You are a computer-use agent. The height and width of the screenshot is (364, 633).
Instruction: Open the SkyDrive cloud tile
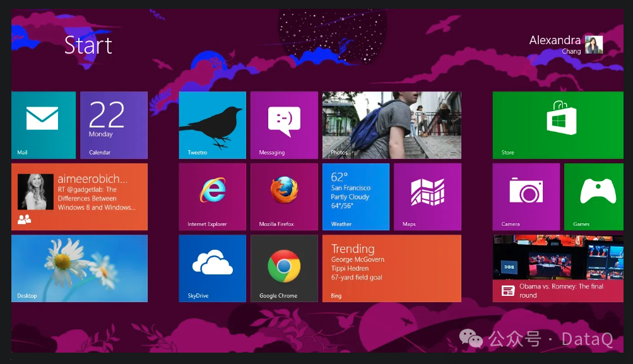coord(212,268)
